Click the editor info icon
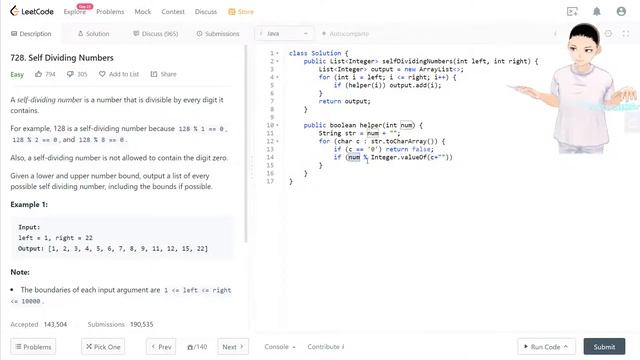This screenshot has height=360, width=640. (555, 33)
